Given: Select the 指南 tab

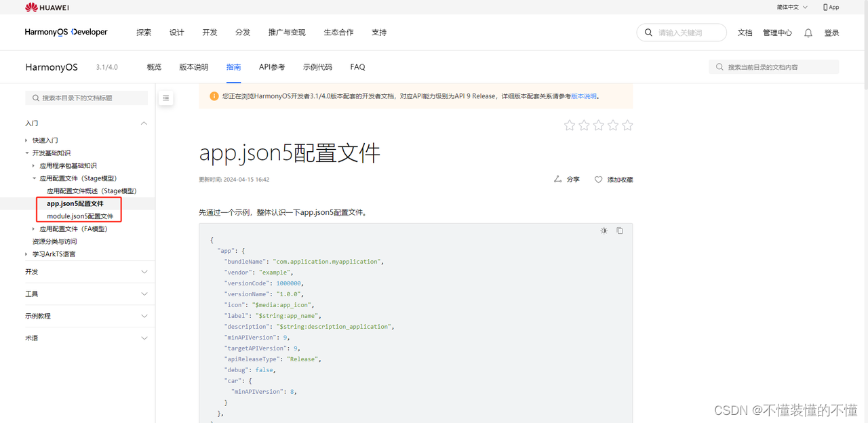Looking at the screenshot, I should (x=233, y=67).
